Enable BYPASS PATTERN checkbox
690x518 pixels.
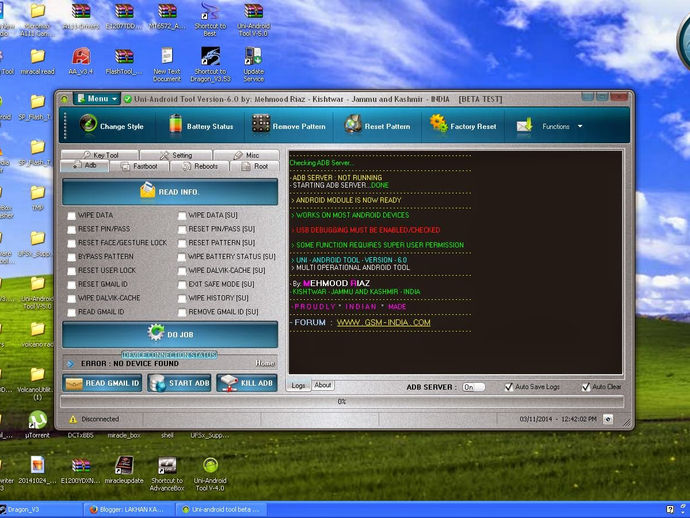point(72,257)
